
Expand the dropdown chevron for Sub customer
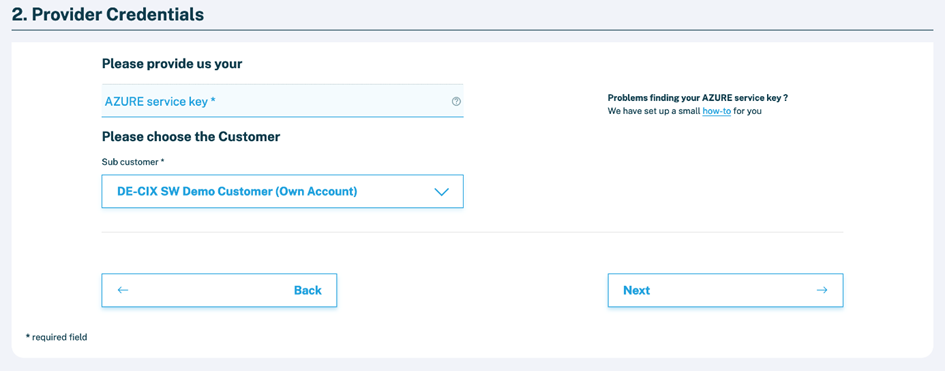[x=442, y=192]
